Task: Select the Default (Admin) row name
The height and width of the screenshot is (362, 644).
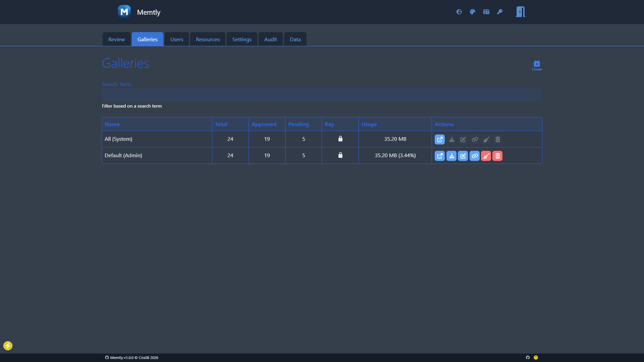Action: pos(123,155)
